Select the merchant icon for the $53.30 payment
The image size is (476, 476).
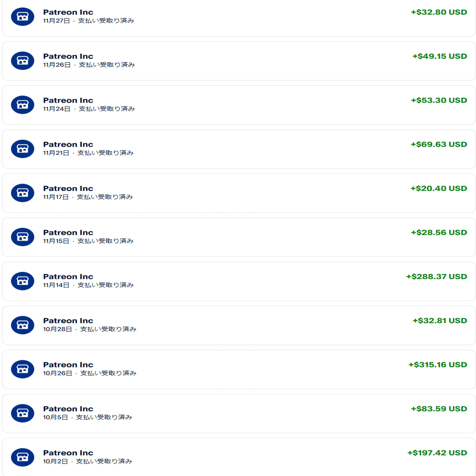(x=23, y=105)
